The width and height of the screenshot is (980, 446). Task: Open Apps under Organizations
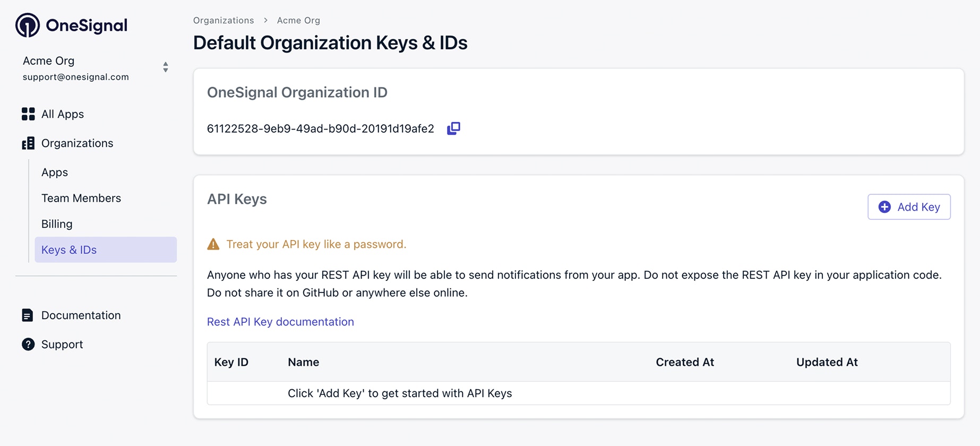pos(55,172)
